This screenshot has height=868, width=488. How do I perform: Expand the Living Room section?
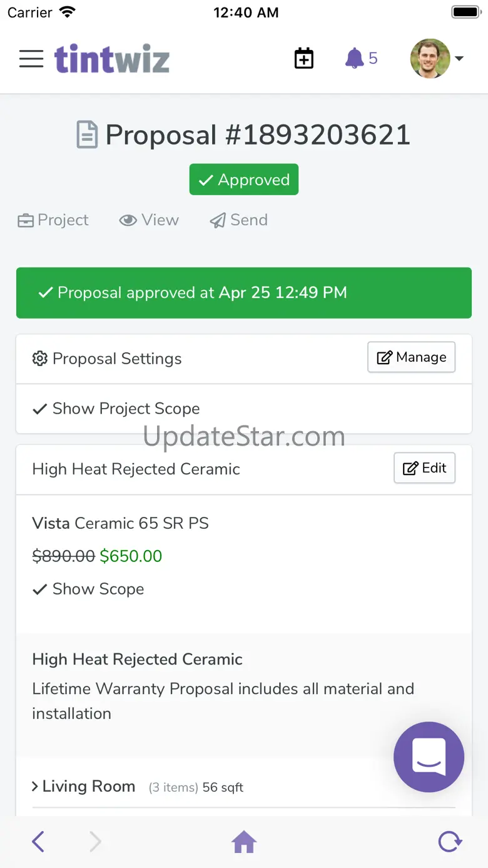tap(84, 787)
